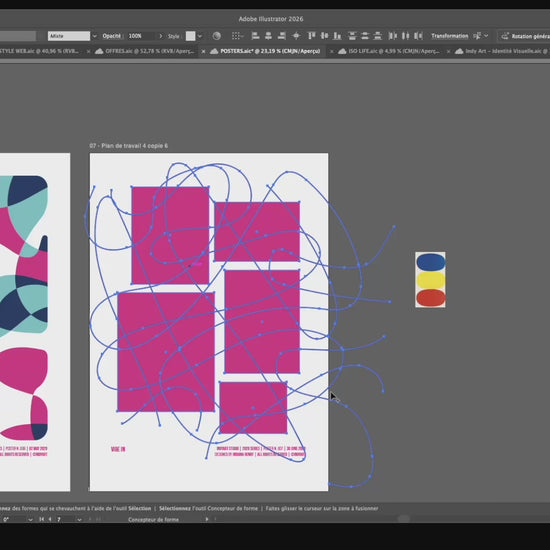Click the horizontal distribute center icon
550x550 pixels.
pos(405,36)
